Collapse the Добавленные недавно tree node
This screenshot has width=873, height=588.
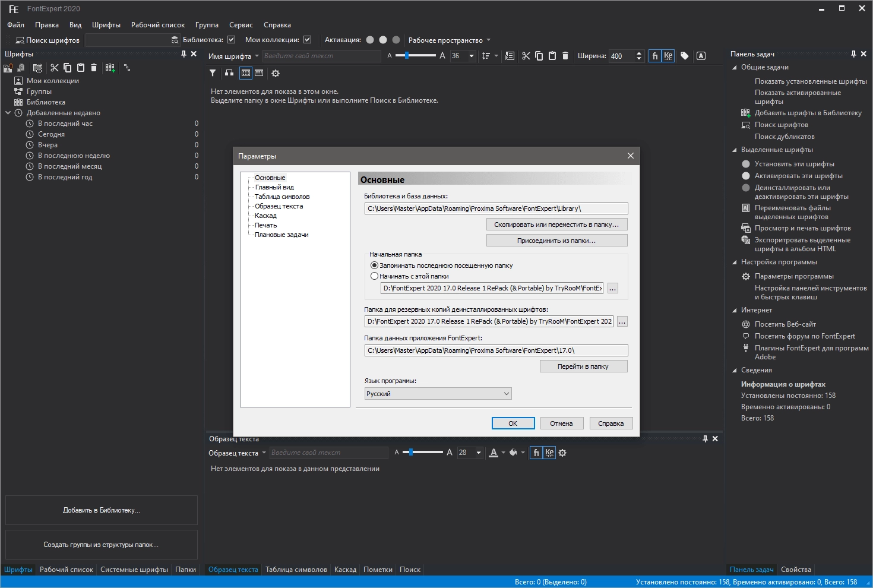coord(8,113)
